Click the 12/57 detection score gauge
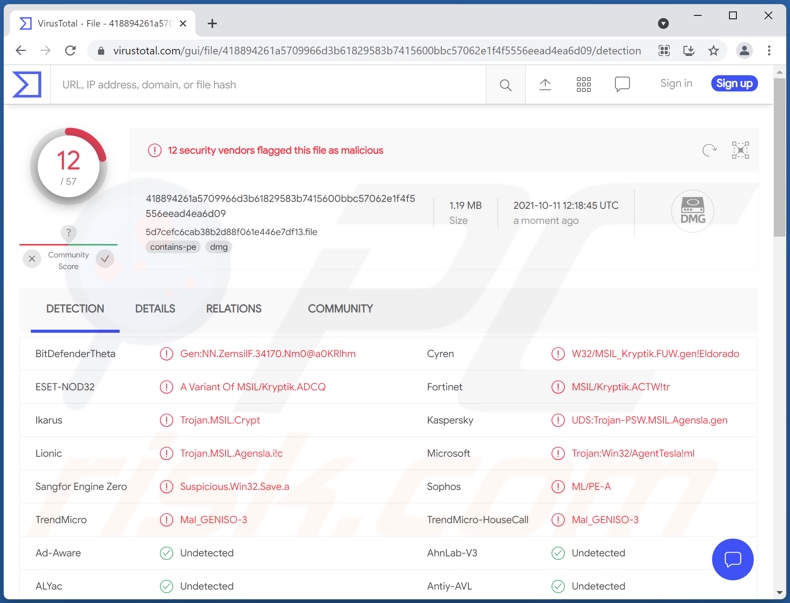Screen dimensions: 790x603 (69, 167)
